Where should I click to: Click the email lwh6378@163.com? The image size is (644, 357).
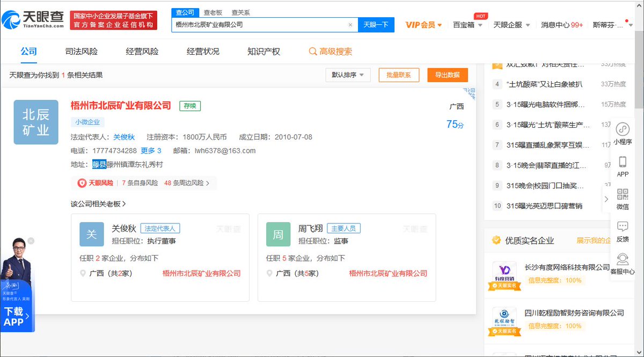[225, 151]
